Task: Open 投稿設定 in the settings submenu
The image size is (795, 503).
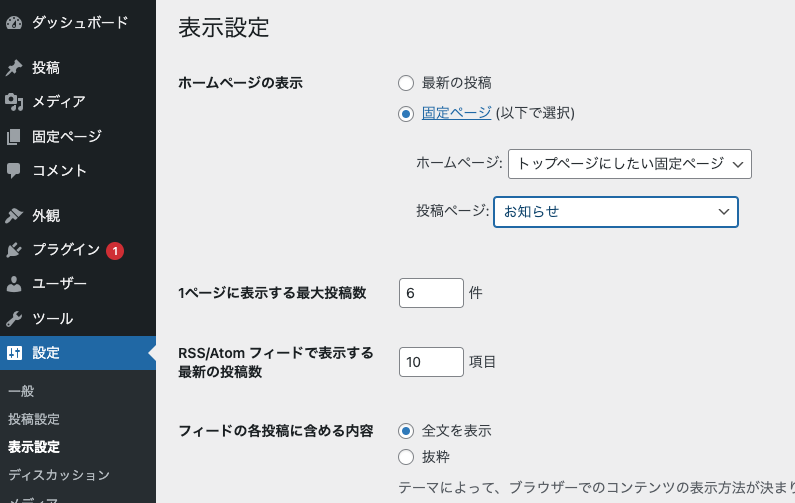Action: [34, 419]
